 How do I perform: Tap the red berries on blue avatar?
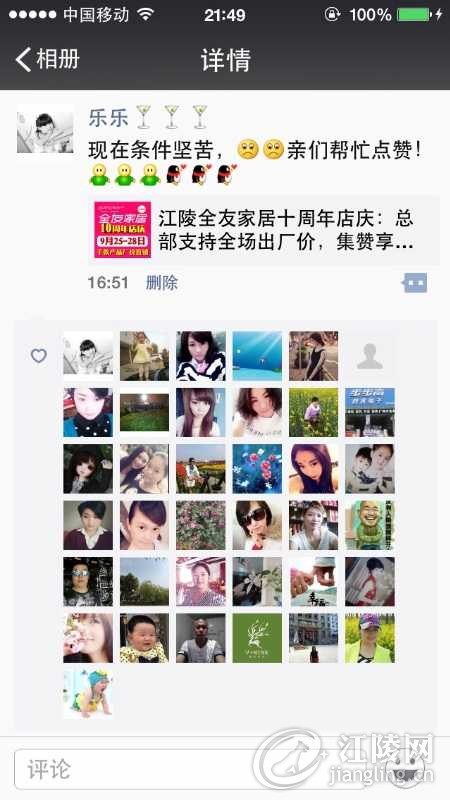coord(257,469)
